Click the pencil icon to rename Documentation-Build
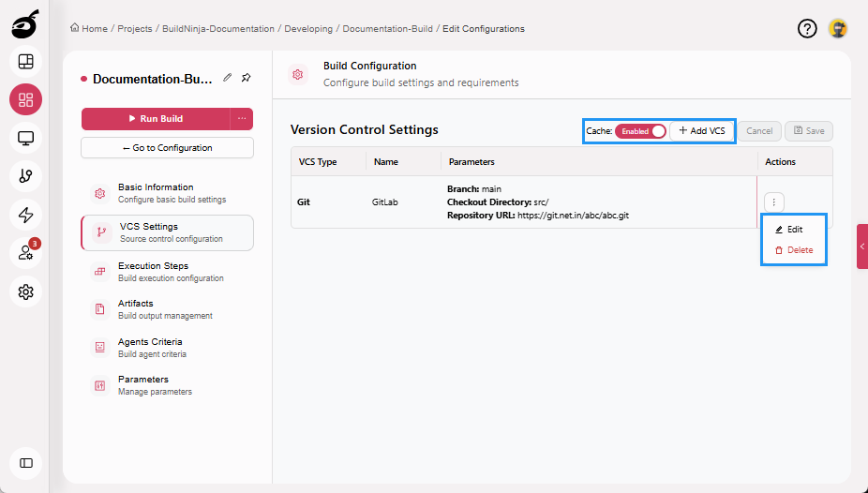The width and height of the screenshot is (868, 493). coord(227,78)
